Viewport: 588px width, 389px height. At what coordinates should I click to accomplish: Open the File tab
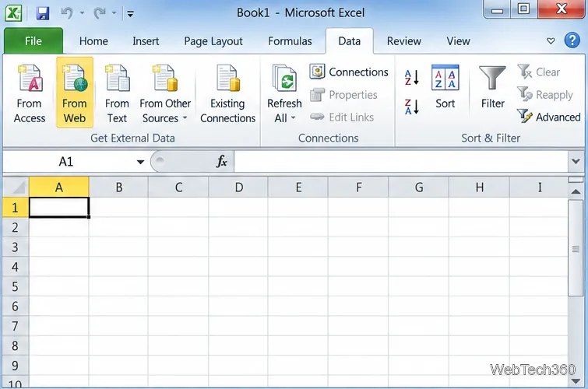coord(33,41)
